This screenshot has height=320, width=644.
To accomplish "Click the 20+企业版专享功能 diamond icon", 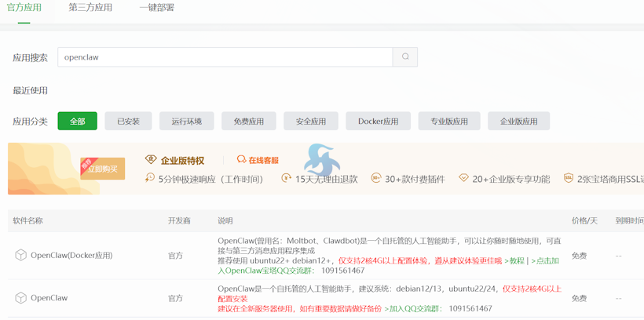I will tap(463, 179).
